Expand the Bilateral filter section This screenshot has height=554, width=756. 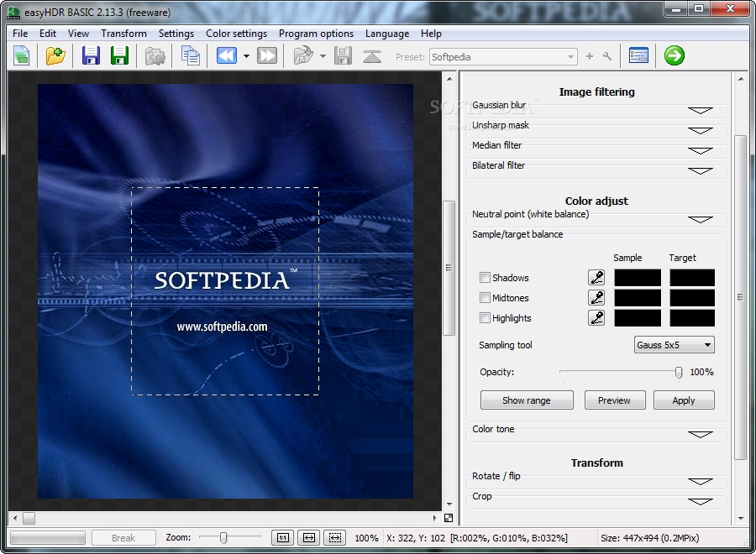point(701,171)
